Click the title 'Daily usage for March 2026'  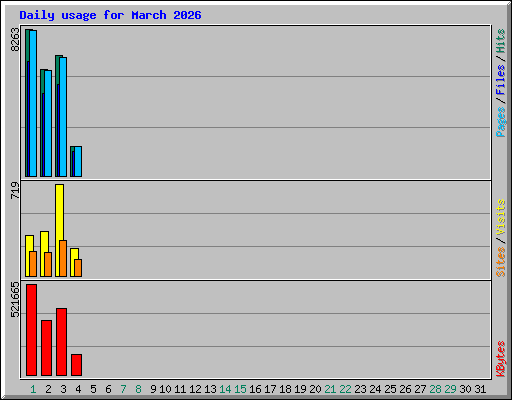click(x=110, y=15)
